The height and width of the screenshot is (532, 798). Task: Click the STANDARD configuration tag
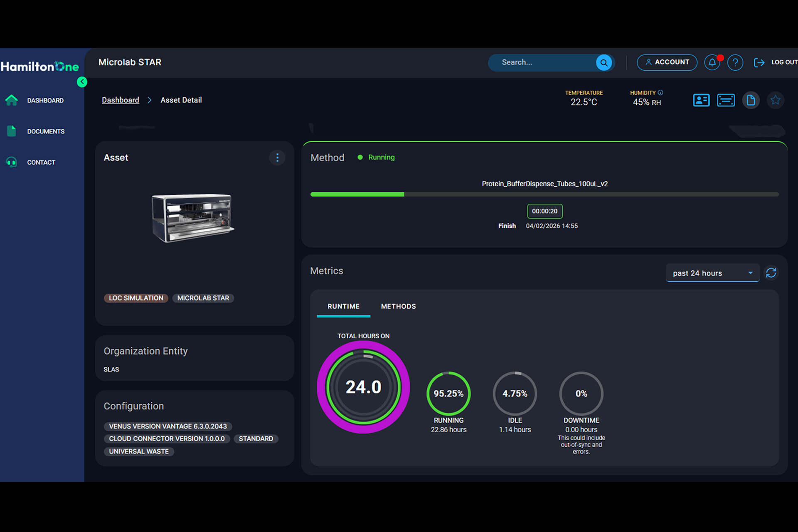tap(256, 439)
